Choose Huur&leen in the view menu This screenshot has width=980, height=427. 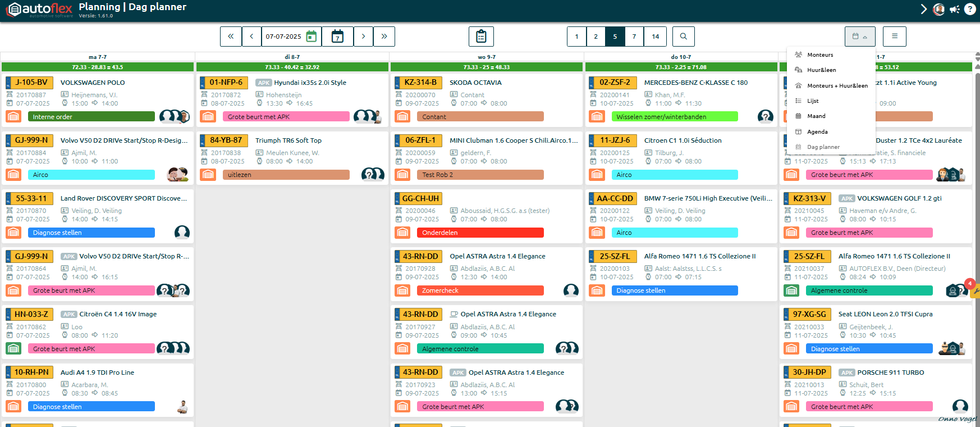click(831, 70)
